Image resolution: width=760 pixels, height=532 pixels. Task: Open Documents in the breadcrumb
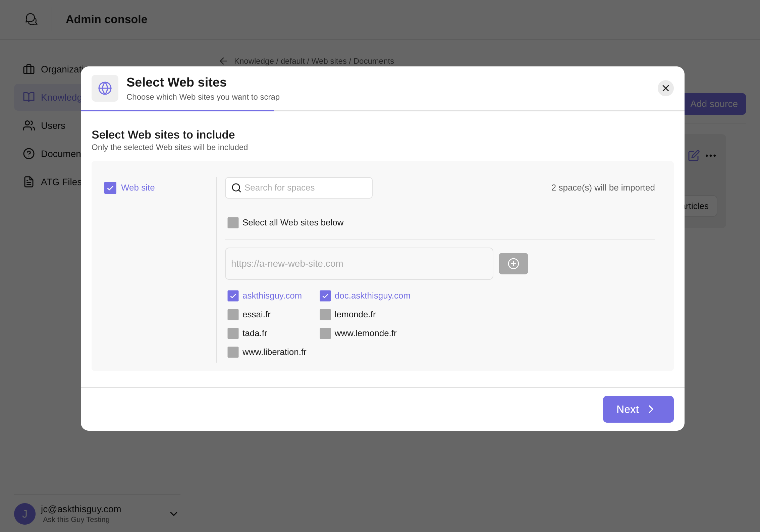374,61
